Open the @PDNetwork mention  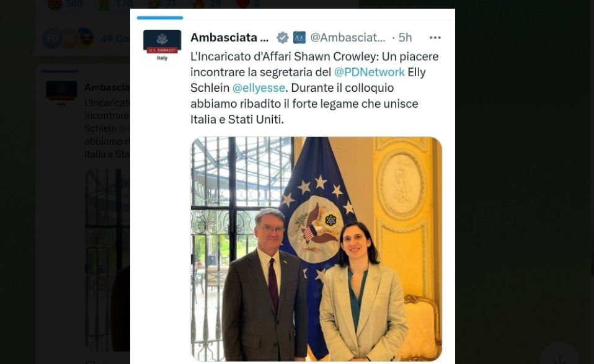click(370, 72)
